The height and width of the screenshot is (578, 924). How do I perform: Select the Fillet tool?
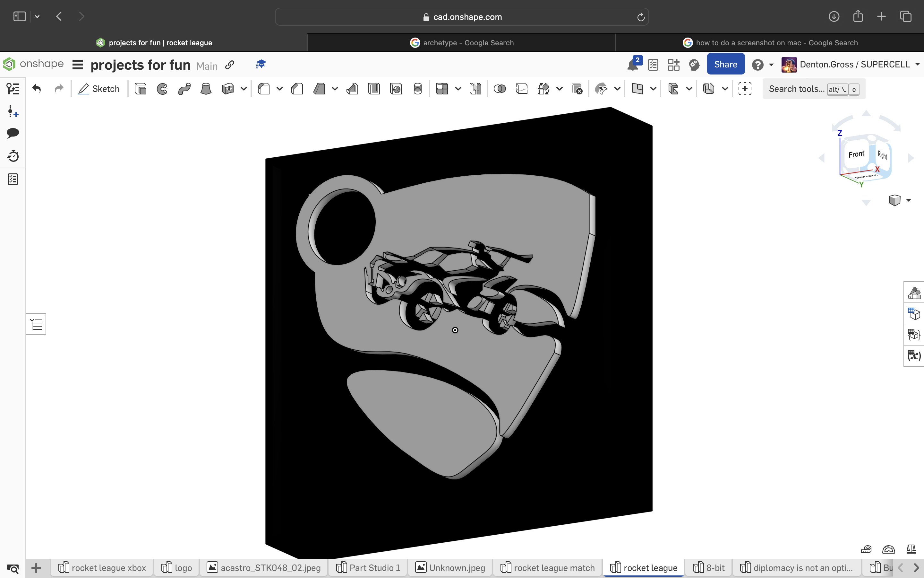point(263,89)
